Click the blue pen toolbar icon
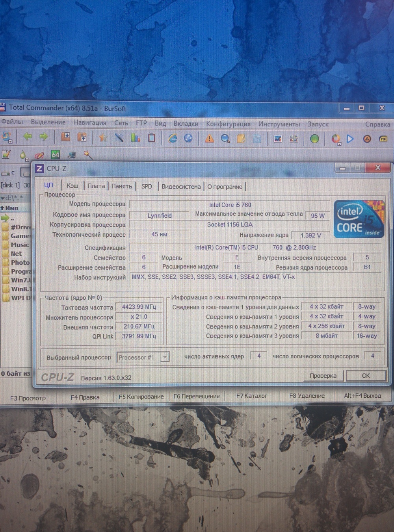 tap(119, 137)
